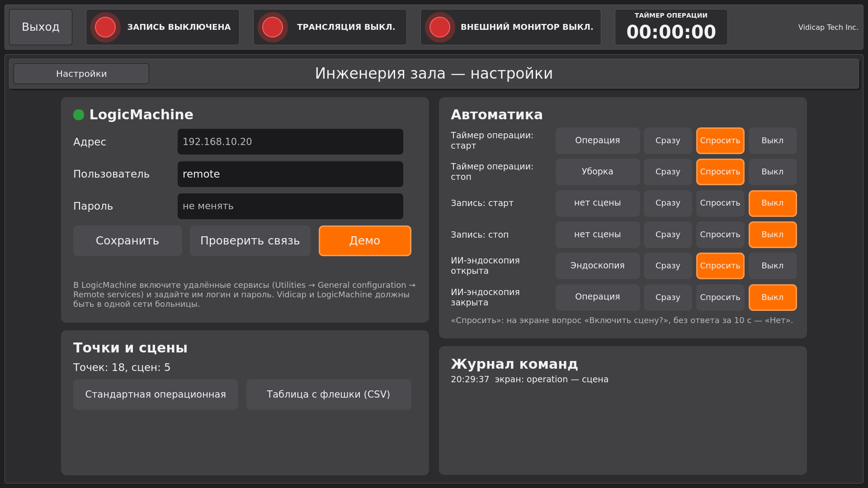Select Выкл for ИИ-эндоскопия закрыта
Screen dimensions: 868x488
pos(773,297)
